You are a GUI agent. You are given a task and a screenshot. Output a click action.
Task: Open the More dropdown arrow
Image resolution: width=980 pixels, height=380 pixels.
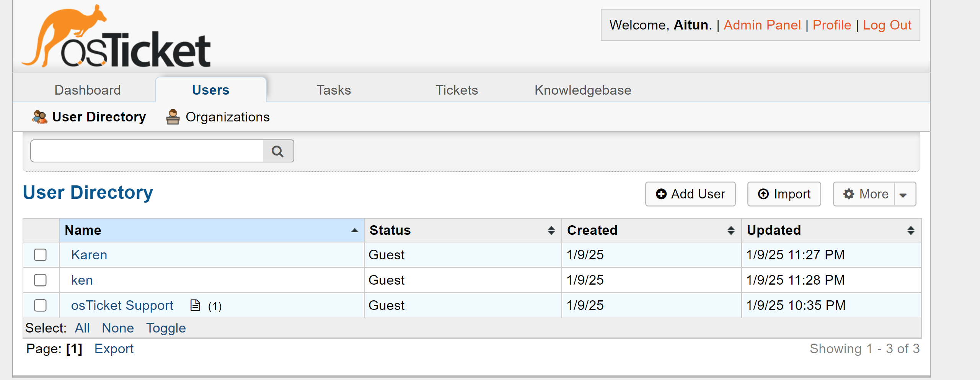[903, 194]
